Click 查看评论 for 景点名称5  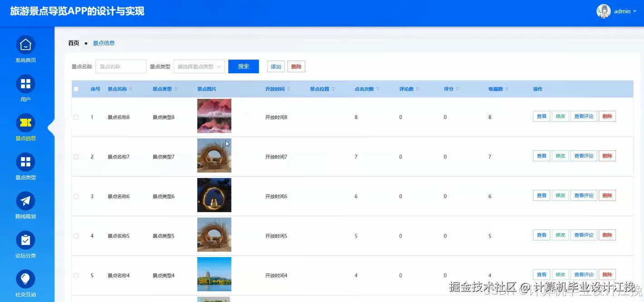(584, 235)
